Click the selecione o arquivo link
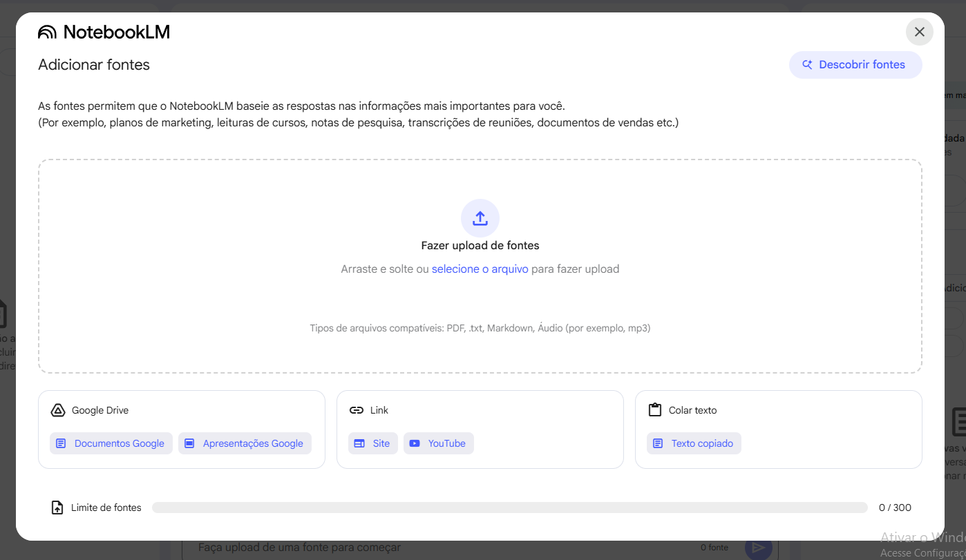This screenshot has width=966, height=560. tap(480, 269)
